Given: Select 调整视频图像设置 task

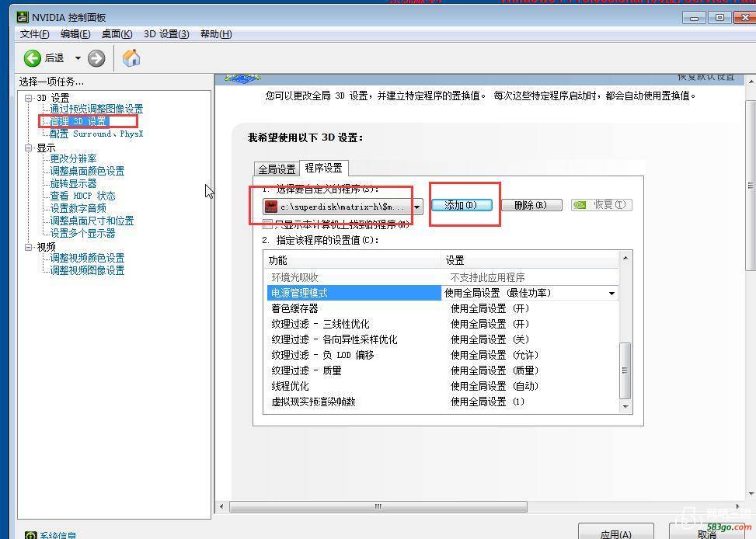Looking at the screenshot, I should point(87,270).
